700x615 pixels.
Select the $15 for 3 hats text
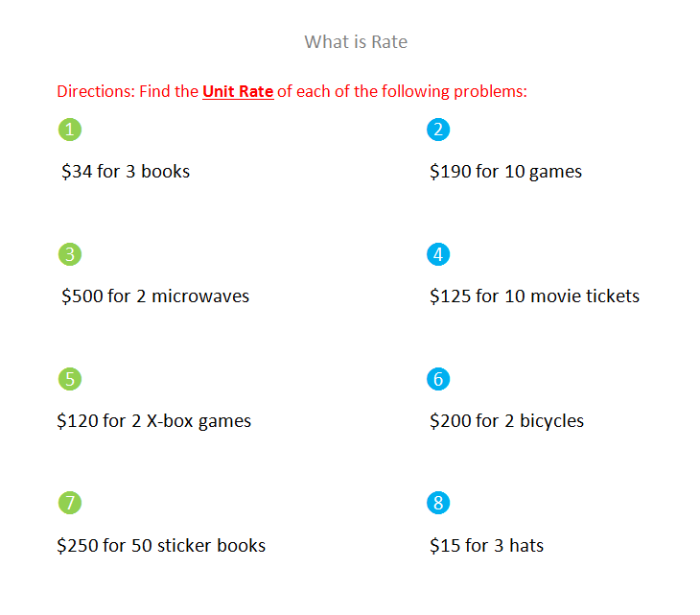(x=486, y=545)
